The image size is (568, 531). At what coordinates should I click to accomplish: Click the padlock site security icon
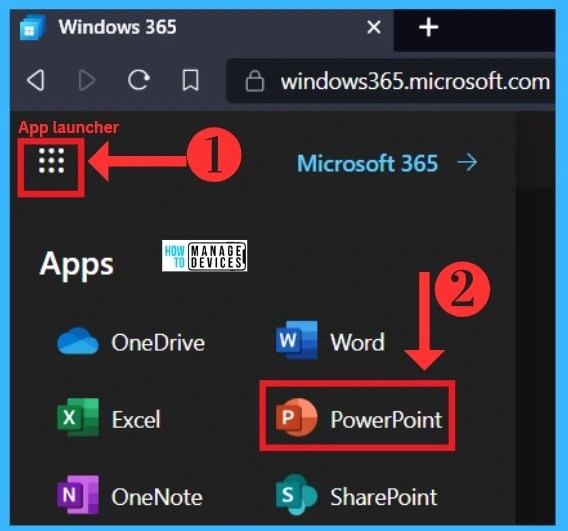pyautogui.click(x=255, y=81)
